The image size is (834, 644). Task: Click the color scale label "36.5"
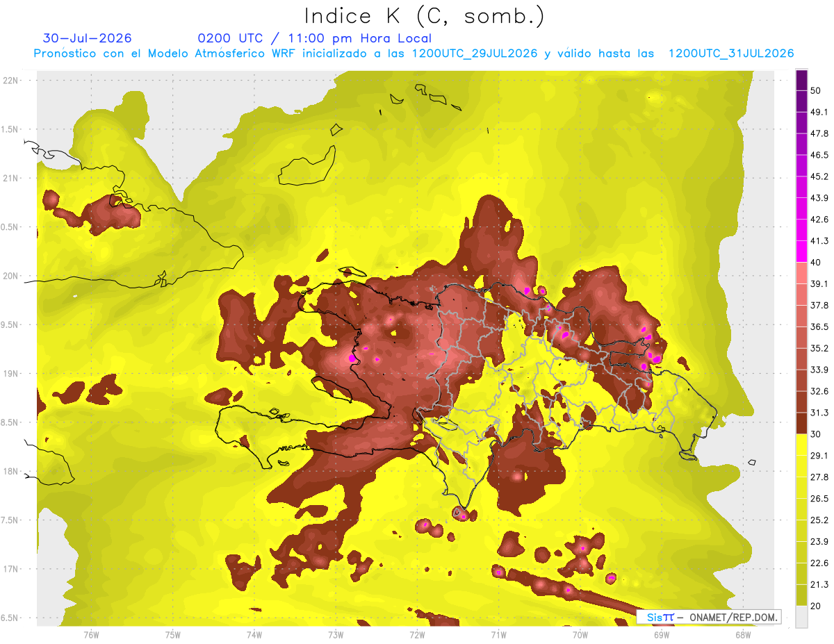[x=819, y=327]
